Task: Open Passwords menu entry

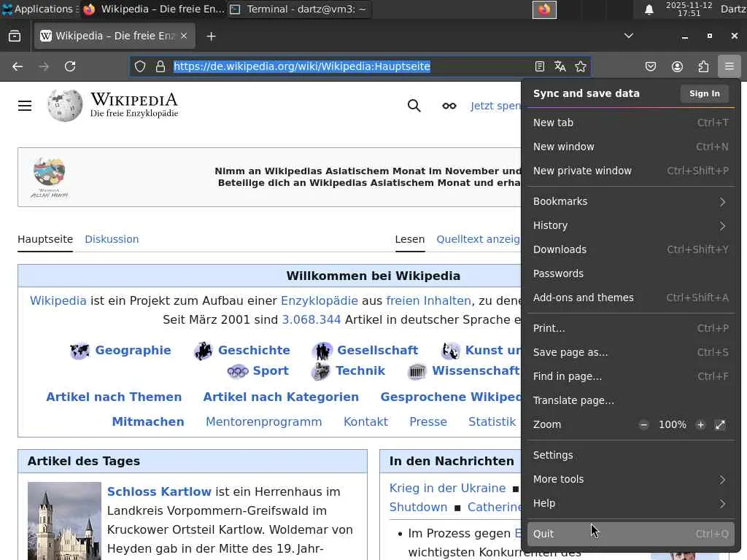Action: [631, 274]
